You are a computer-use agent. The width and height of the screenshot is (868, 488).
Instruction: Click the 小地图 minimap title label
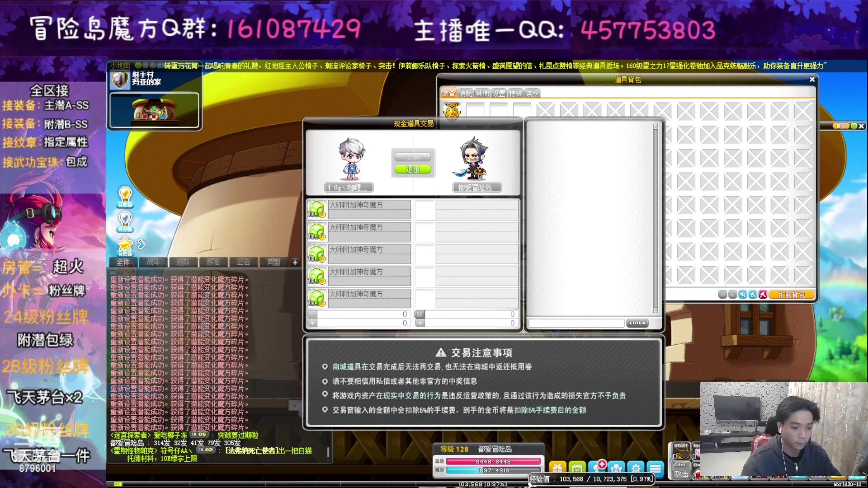[121, 65]
